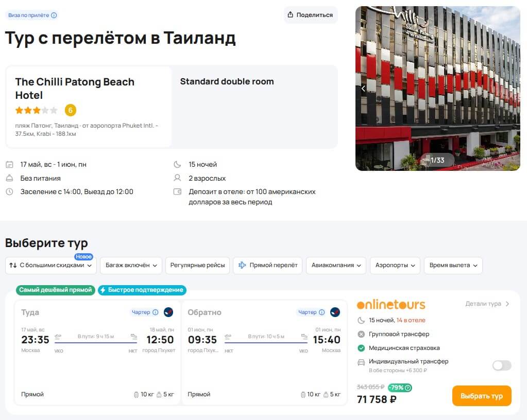This screenshot has width=527, height=420.
Task: Click Прямой label in Туда card
Action: coord(32,394)
